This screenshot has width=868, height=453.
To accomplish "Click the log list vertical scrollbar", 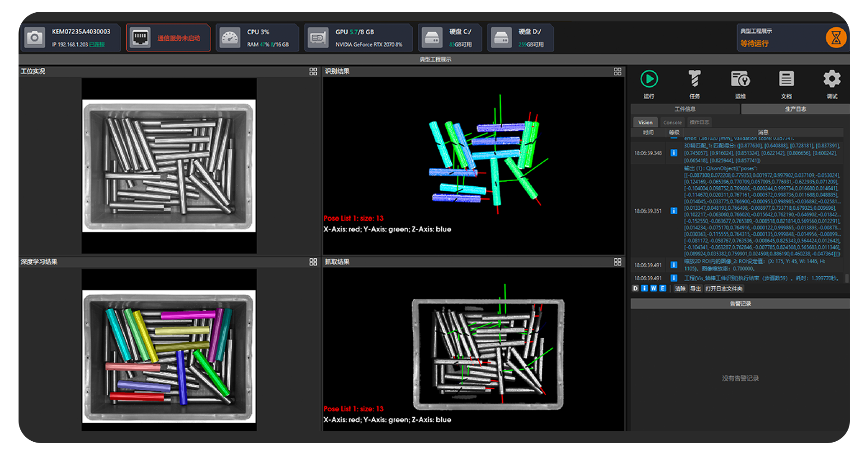I will 846,278.
